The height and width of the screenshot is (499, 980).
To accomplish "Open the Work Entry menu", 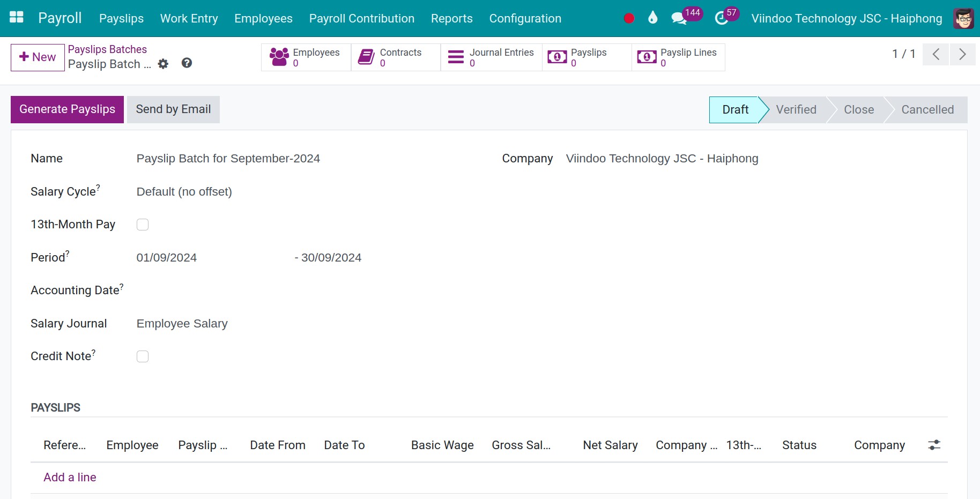I will [189, 18].
